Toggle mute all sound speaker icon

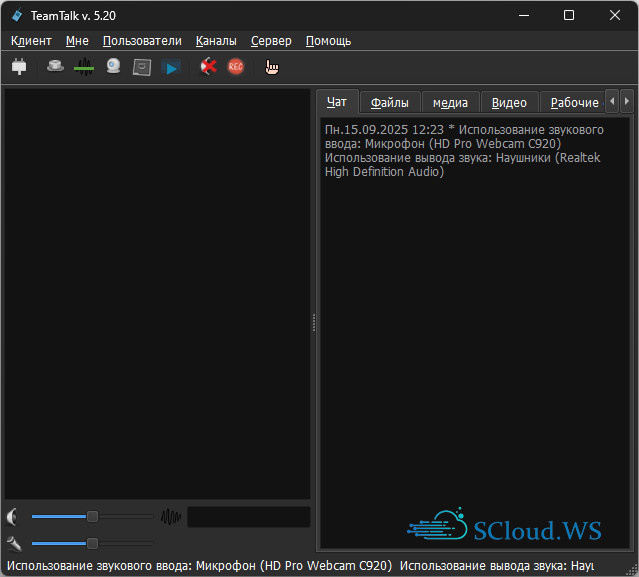click(207, 67)
